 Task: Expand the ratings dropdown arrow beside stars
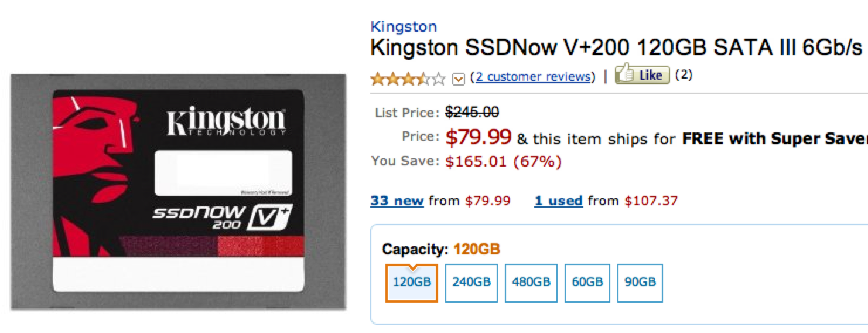(x=459, y=79)
